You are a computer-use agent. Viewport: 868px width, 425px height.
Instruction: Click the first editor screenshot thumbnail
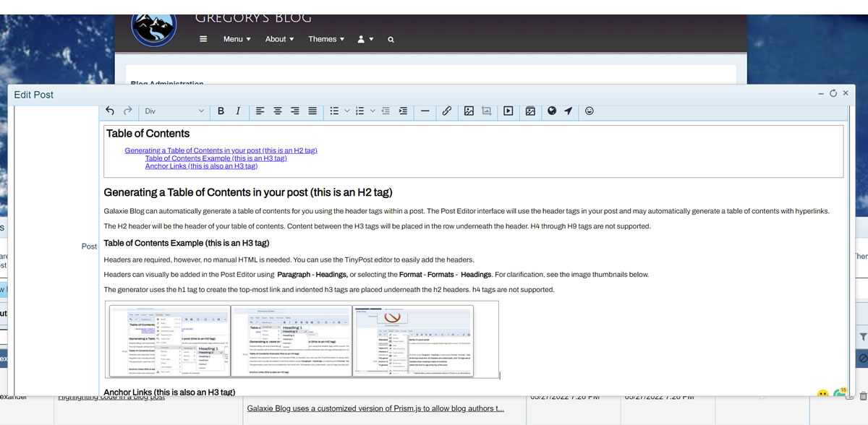pos(169,340)
